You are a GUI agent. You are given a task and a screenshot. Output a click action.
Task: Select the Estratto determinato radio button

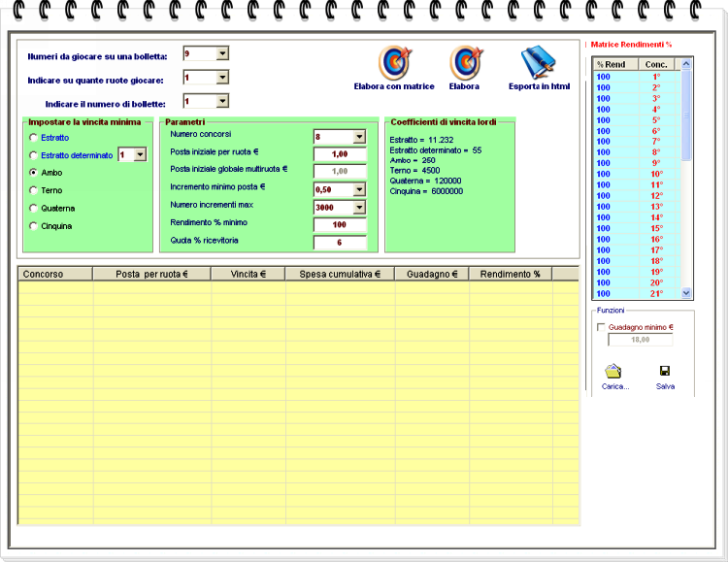pyautogui.click(x=33, y=155)
